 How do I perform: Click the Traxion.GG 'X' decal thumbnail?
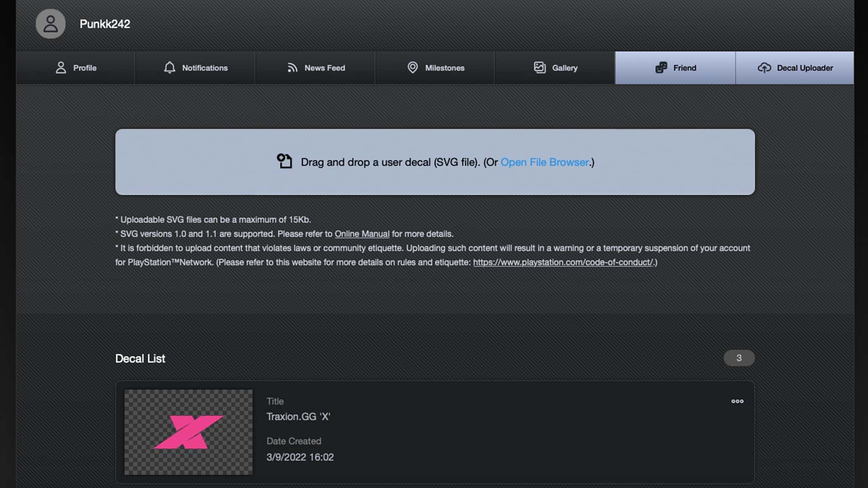[188, 434]
